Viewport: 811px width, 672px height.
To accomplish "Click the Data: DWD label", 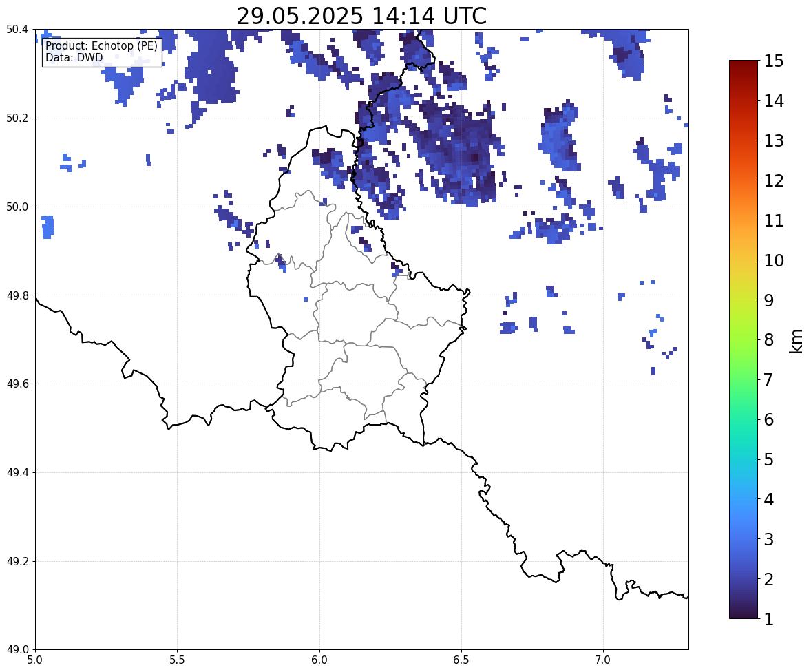I will [74, 57].
